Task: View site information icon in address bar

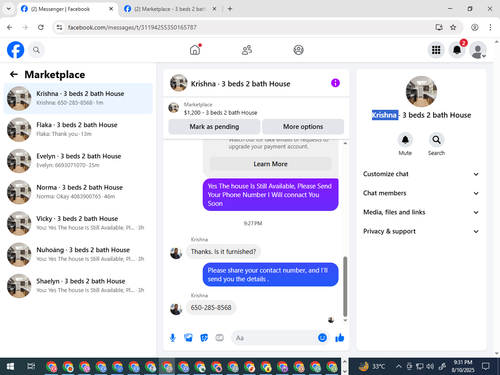Action: click(59, 27)
